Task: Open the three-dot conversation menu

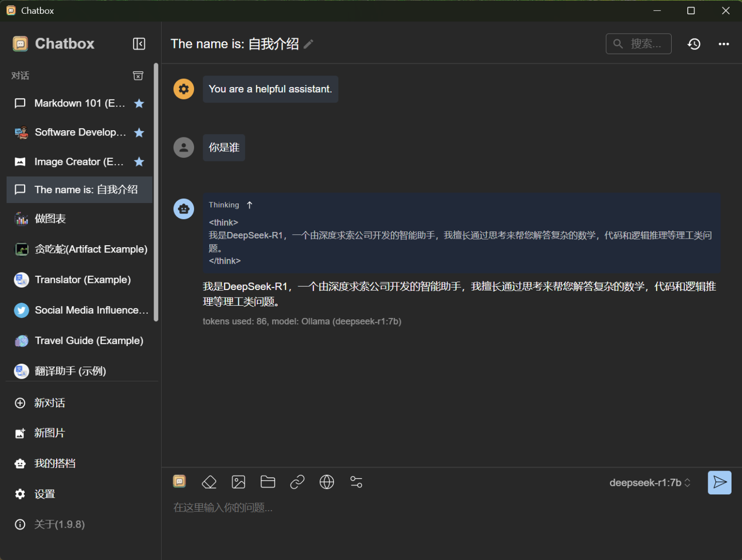Action: click(724, 44)
